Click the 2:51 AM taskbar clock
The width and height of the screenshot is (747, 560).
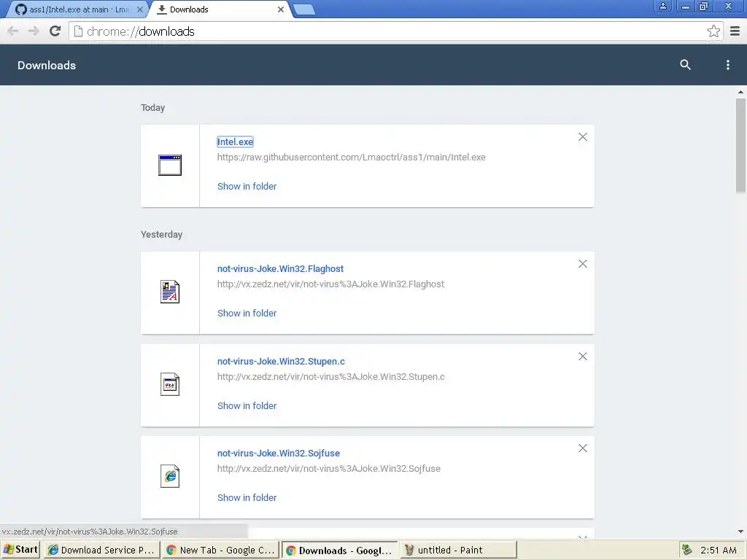coord(719,550)
